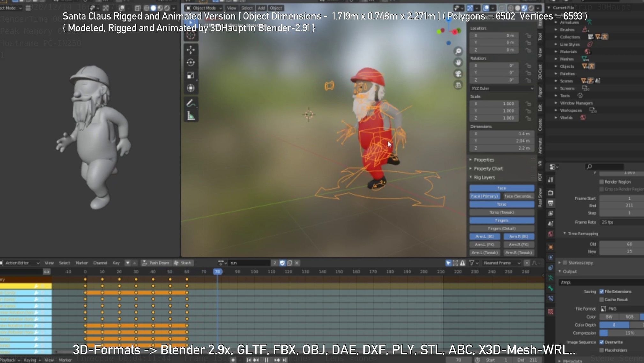Enable the Render Region checkbox
Image resolution: width=644 pixels, height=363 pixels.
coord(602,182)
